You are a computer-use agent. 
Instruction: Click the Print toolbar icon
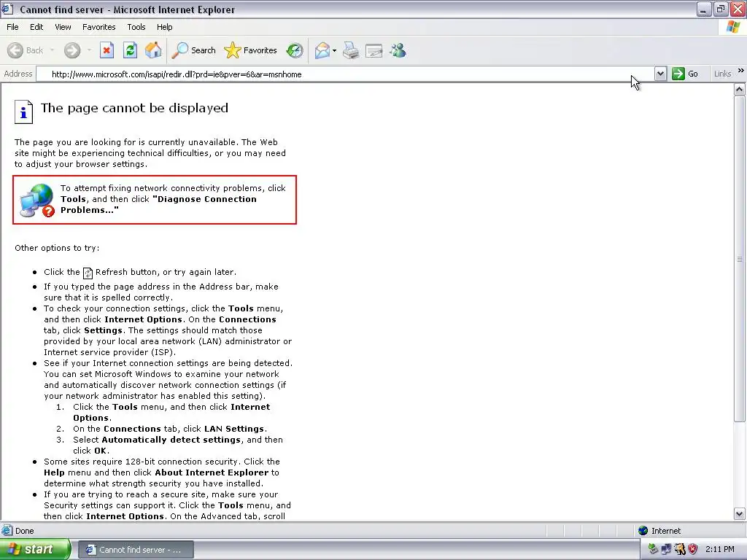351,50
